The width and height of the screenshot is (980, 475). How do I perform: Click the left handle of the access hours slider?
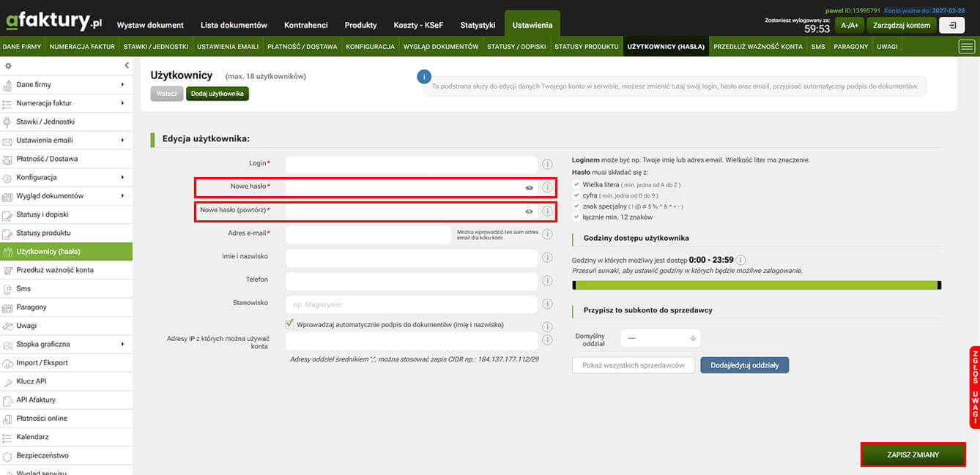point(574,285)
